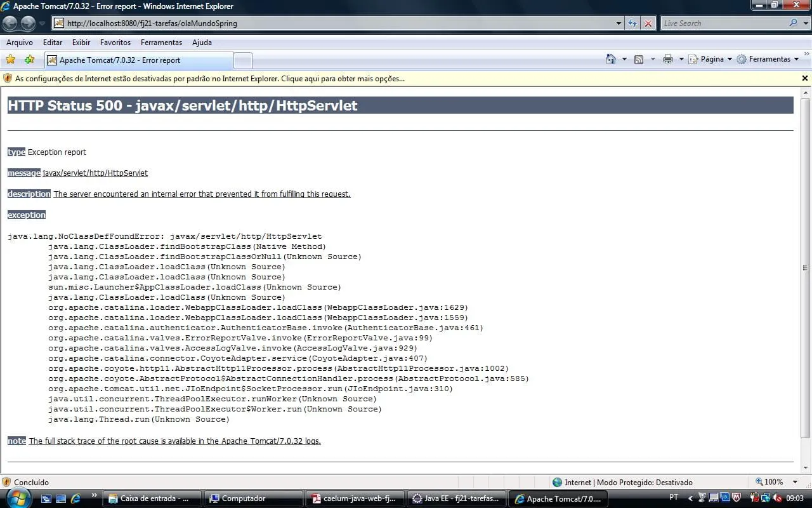Open the Arquivo menu
The height and width of the screenshot is (508, 812).
[20, 43]
